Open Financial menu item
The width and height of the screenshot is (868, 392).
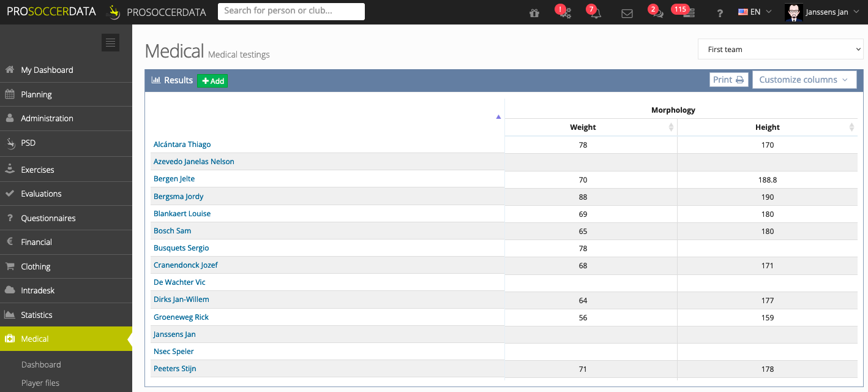[66, 242]
